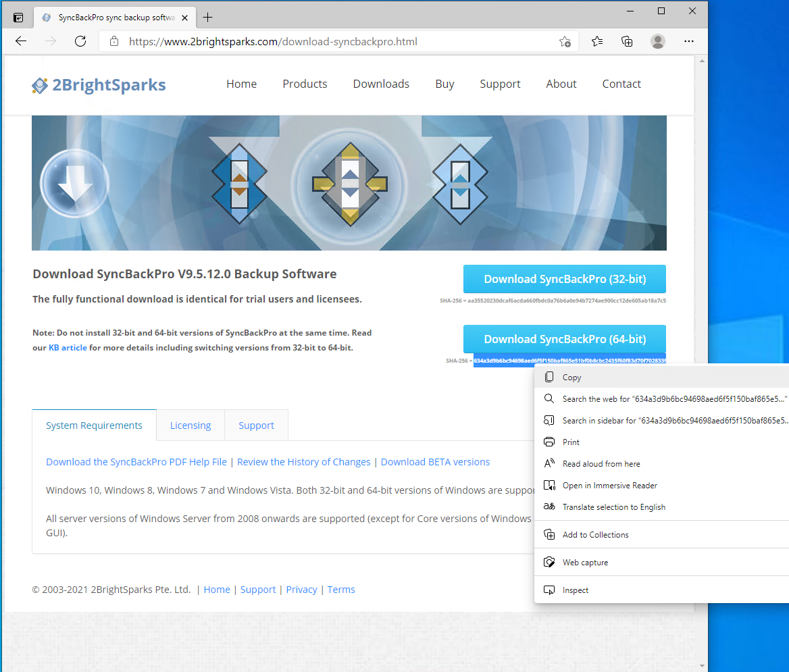Click the Print icon in context menu
This screenshot has height=672, width=789.
click(x=549, y=442)
